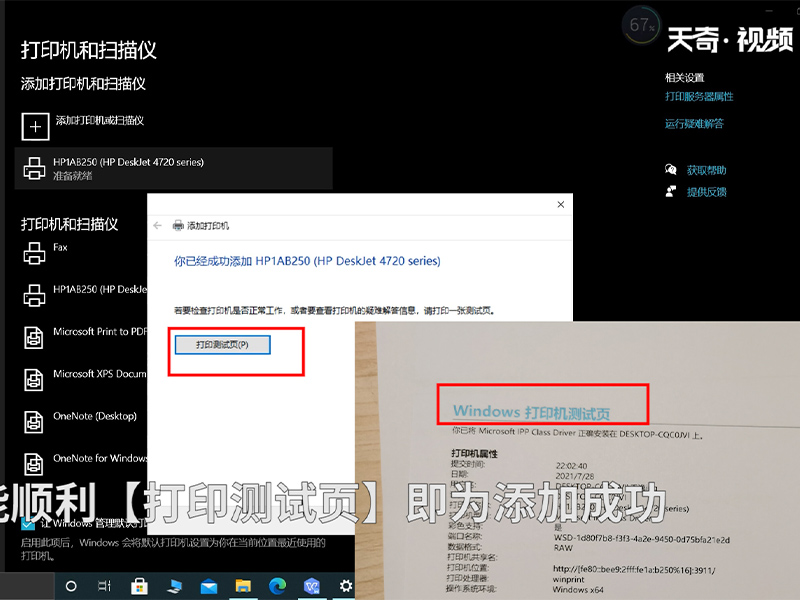The height and width of the screenshot is (600, 800).
Task: Click the OneNote (Desktop) name
Action: [95, 416]
